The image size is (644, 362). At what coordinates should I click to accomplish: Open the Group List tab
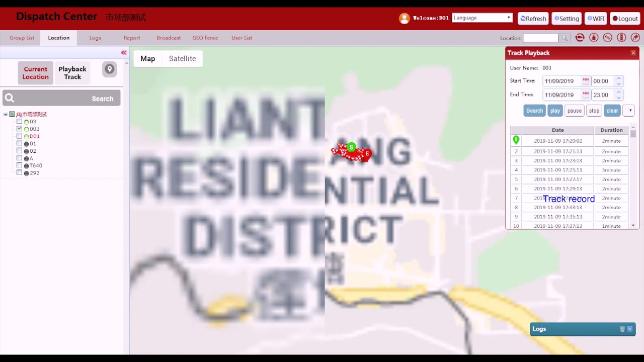[x=22, y=38]
